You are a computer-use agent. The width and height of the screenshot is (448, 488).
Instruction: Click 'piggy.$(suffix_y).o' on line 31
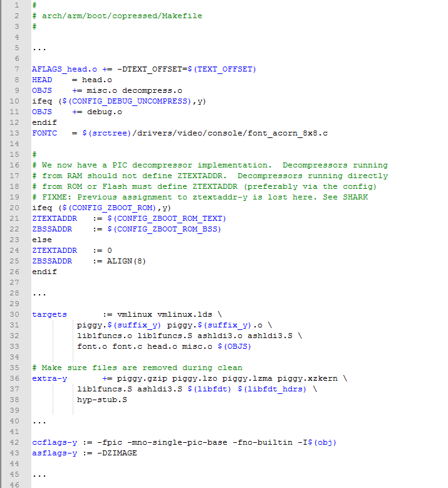(x=214, y=325)
